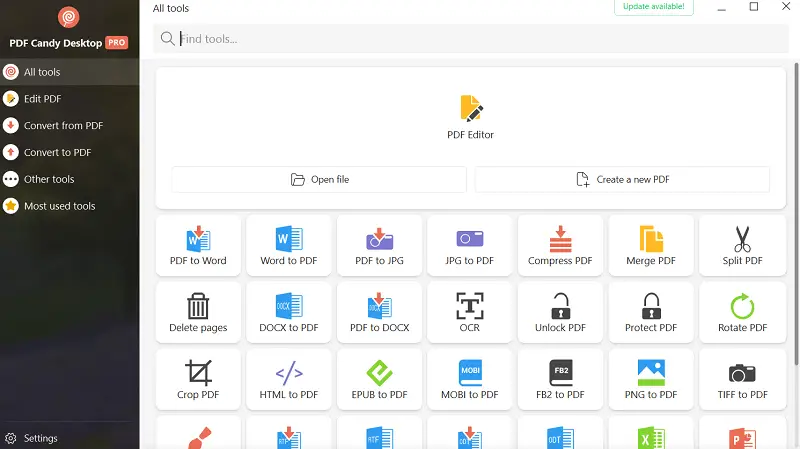800x449 pixels.
Task: Go to All tools in sidebar
Action: 69,72
